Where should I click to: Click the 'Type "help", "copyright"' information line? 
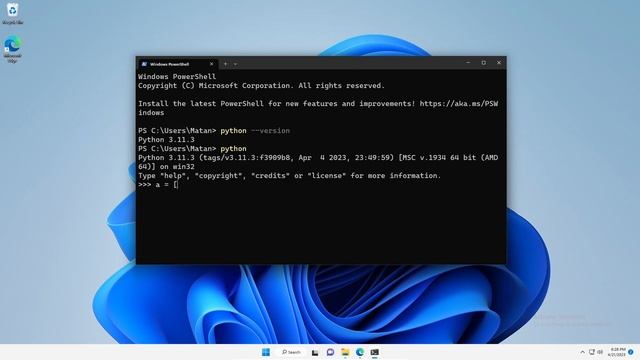289,176
